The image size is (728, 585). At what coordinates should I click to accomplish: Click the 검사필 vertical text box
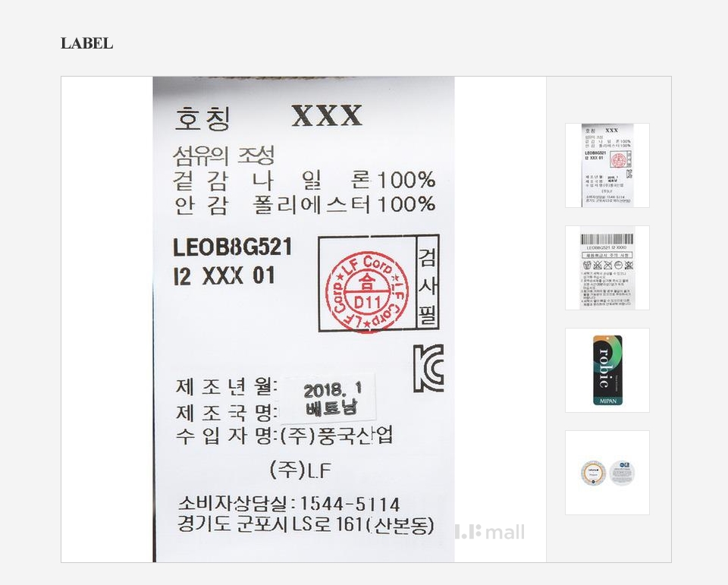point(427,282)
